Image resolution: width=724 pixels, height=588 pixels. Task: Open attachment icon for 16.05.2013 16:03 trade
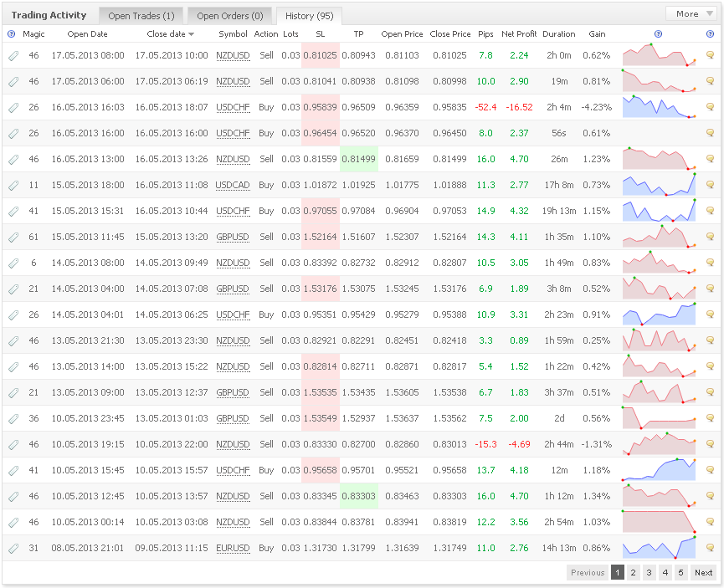coord(14,108)
